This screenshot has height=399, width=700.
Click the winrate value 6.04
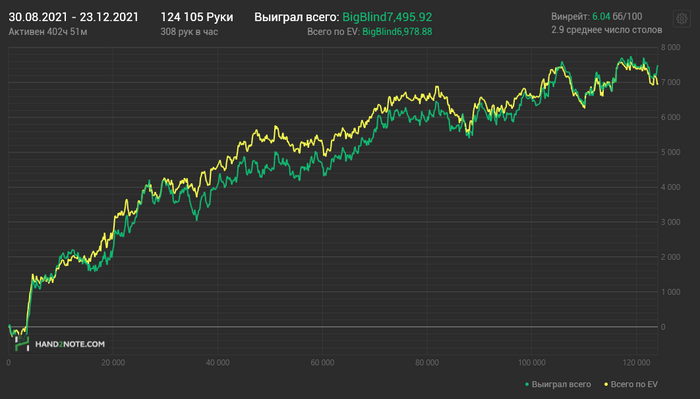pos(601,17)
